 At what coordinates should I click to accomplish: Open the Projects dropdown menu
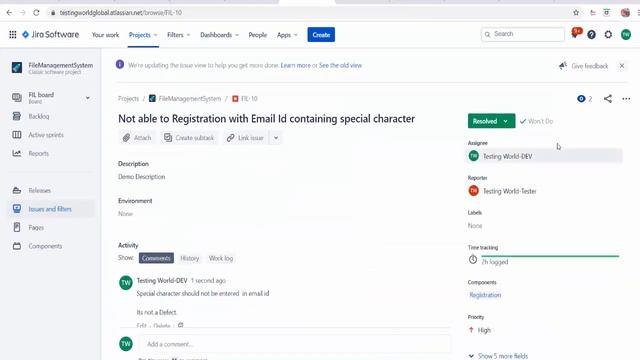[x=143, y=35]
